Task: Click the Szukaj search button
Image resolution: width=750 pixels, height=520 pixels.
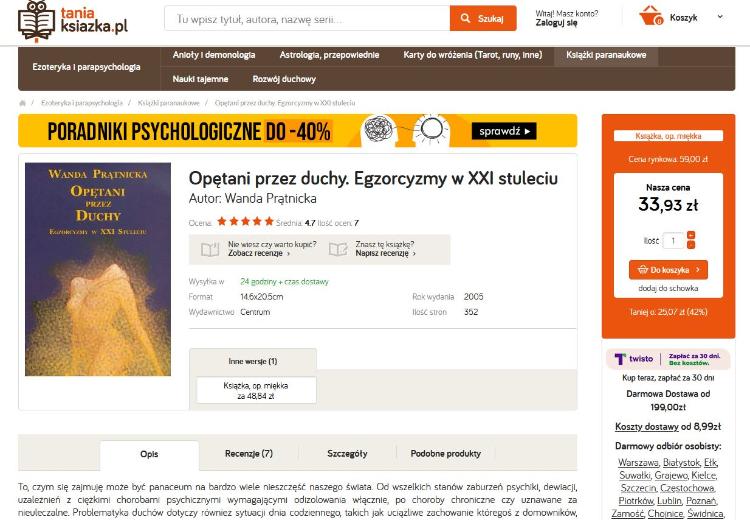Action: (x=483, y=19)
